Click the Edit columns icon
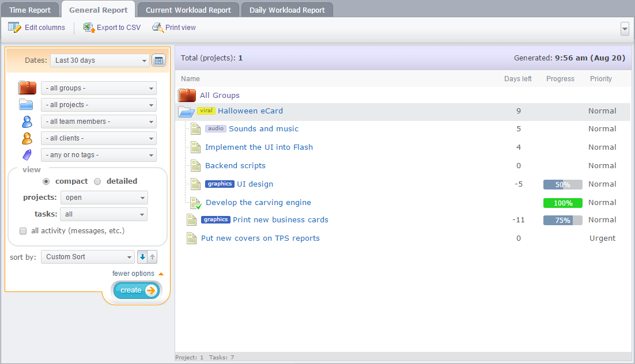635x364 pixels. point(14,28)
